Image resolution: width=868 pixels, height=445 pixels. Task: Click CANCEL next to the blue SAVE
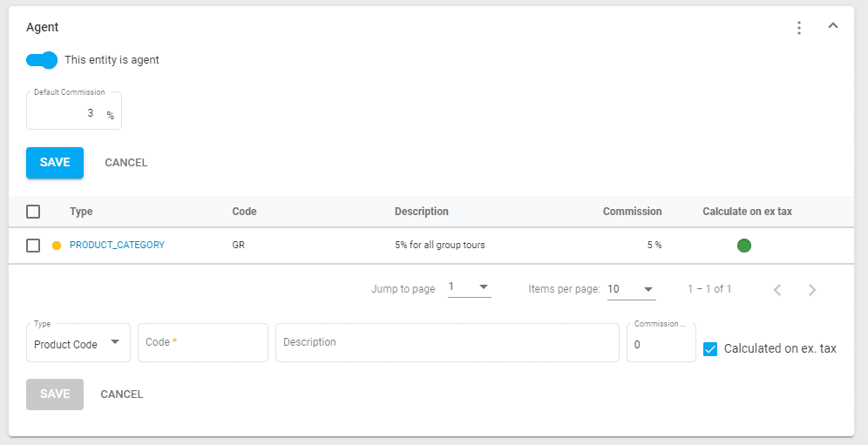click(126, 163)
